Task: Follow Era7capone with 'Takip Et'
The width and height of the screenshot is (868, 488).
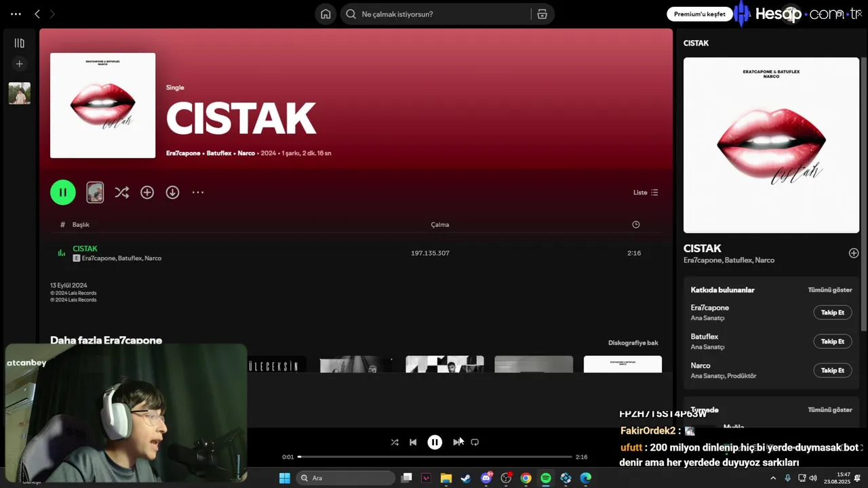Action: (x=832, y=312)
